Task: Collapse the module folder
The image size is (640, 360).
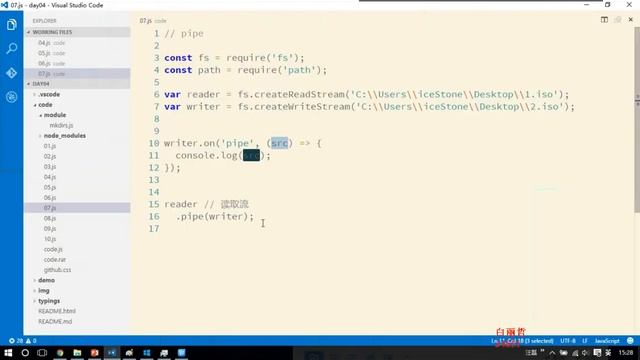Action: click(x=77, y=115)
